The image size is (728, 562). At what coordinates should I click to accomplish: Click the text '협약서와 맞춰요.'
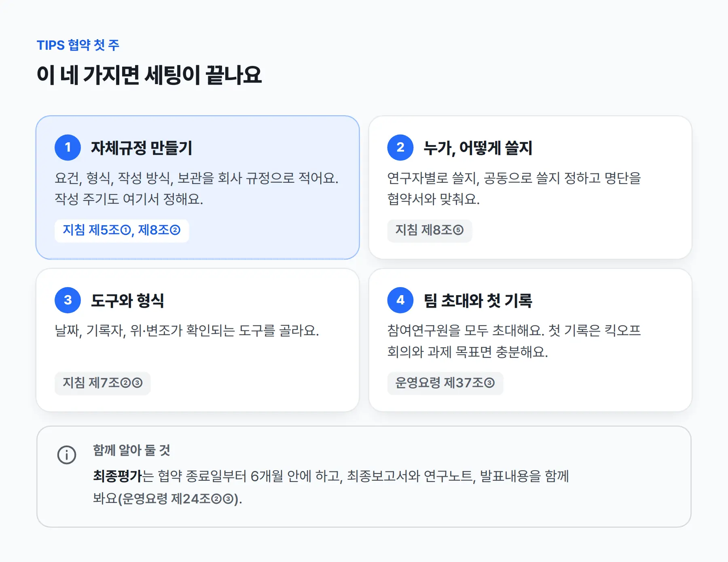click(x=434, y=199)
